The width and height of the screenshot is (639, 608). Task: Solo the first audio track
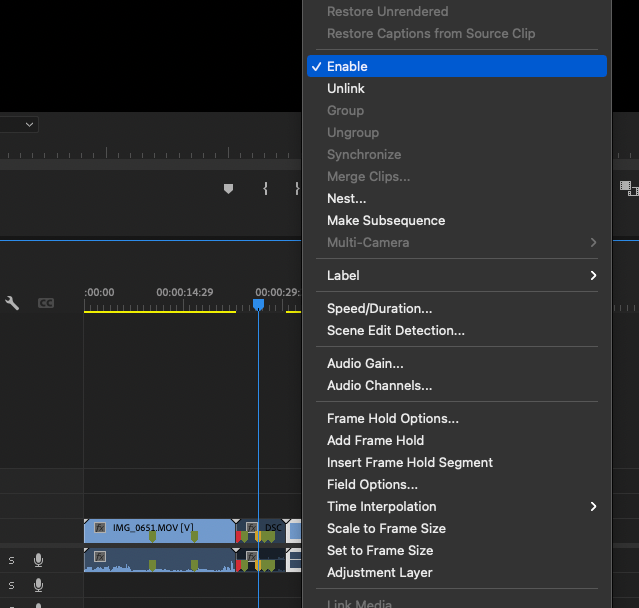12,560
